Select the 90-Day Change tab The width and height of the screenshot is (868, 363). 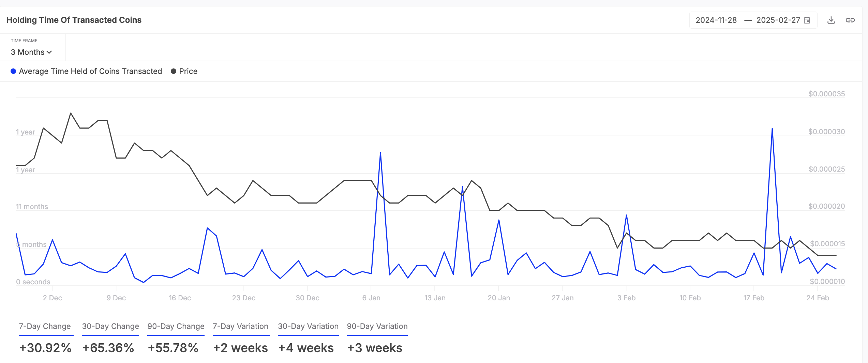[176, 326]
